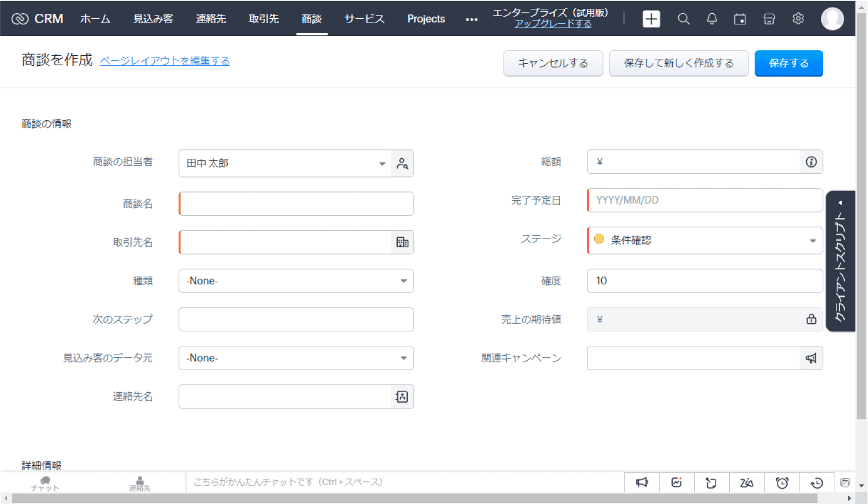868x504 pixels.
Task: Open the notifications bell icon
Action: [712, 19]
